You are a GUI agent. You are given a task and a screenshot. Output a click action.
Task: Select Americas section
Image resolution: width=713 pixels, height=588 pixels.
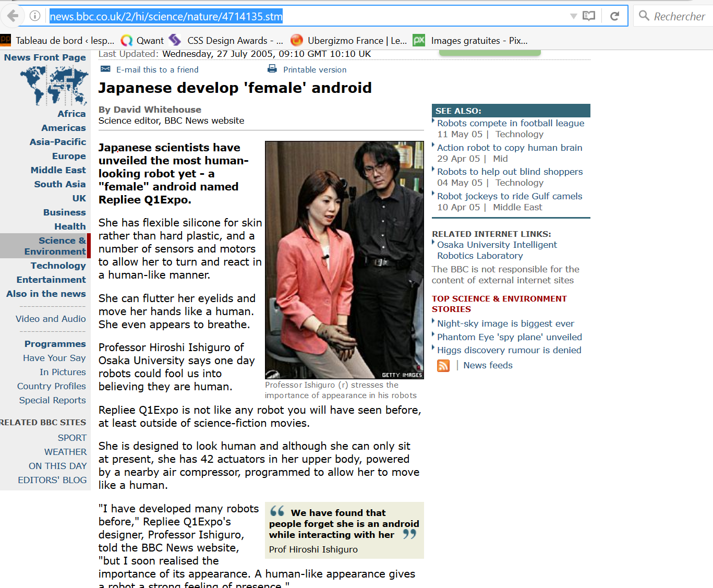64,128
